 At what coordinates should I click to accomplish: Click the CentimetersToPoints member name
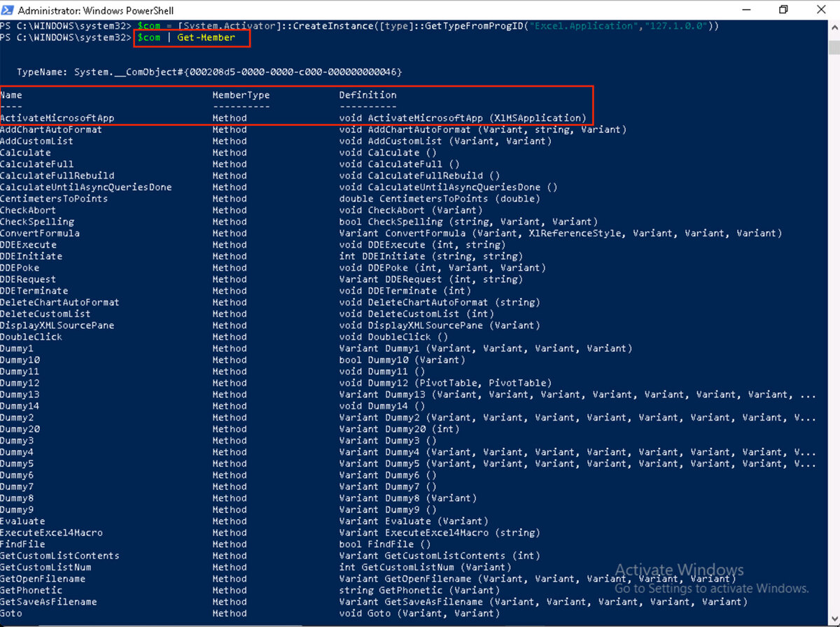point(54,199)
